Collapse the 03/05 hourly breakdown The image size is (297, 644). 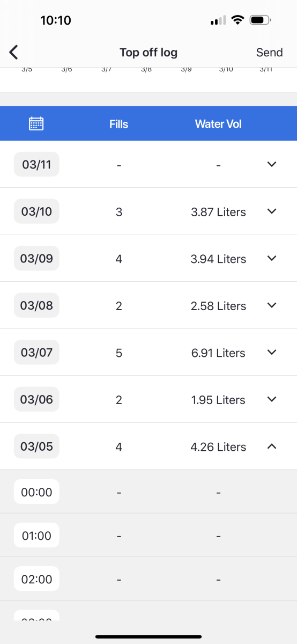click(272, 446)
